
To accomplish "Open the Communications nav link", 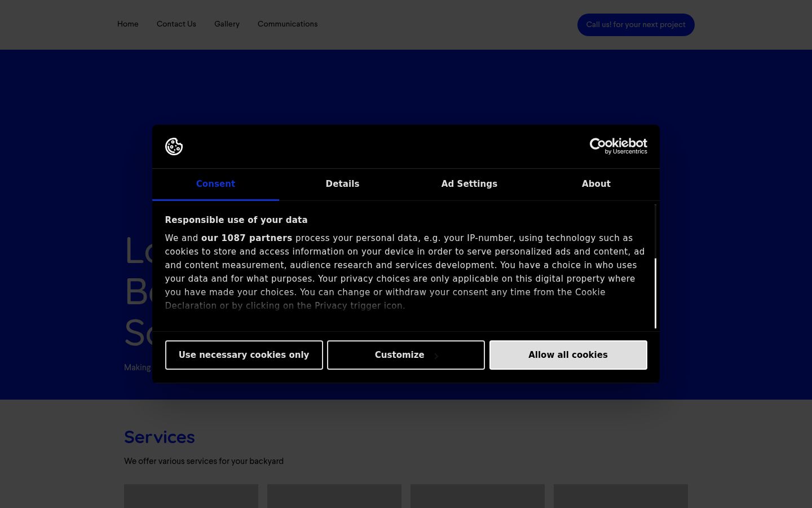I will click(x=288, y=24).
